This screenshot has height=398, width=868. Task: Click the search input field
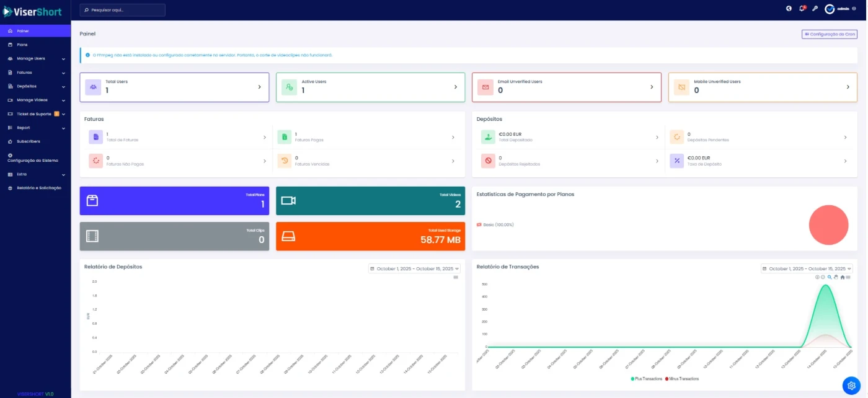123,10
